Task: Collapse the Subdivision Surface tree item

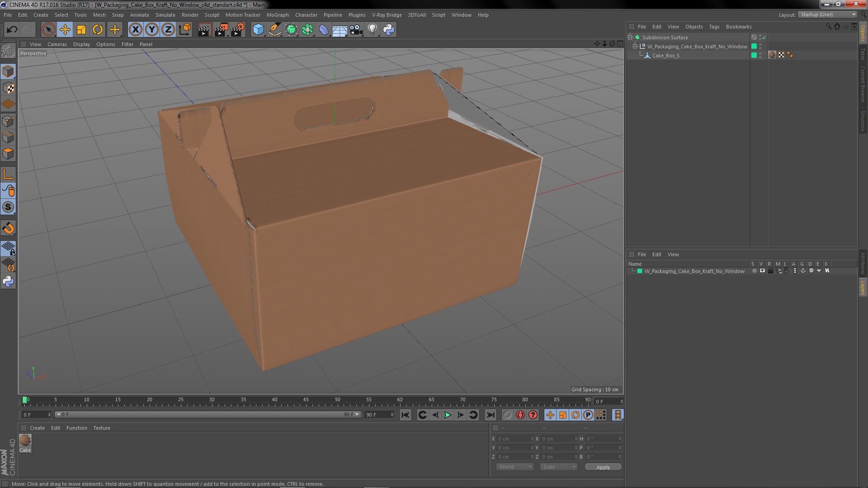Action: (x=630, y=37)
